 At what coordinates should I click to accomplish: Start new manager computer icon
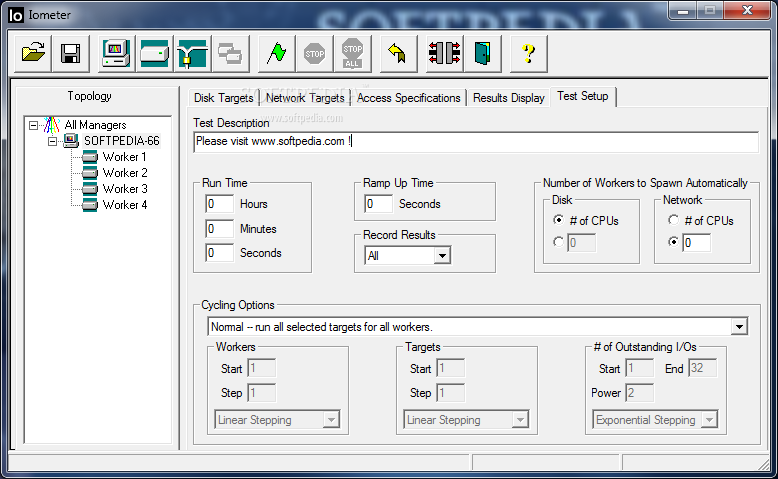pyautogui.click(x=116, y=53)
